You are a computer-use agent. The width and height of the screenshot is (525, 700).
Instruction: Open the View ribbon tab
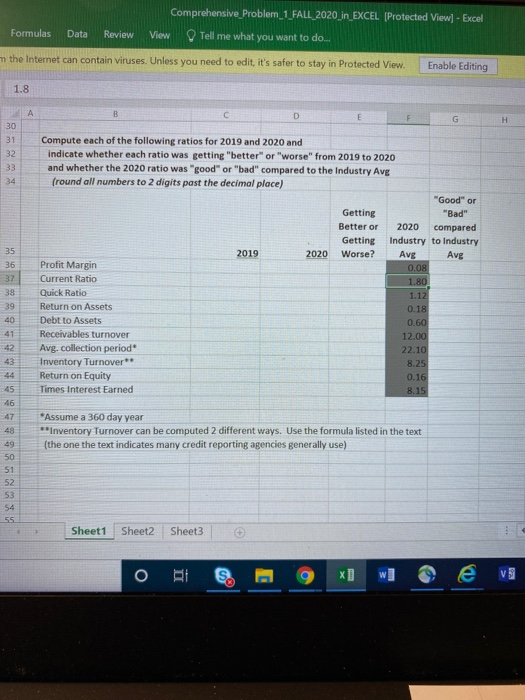point(159,35)
